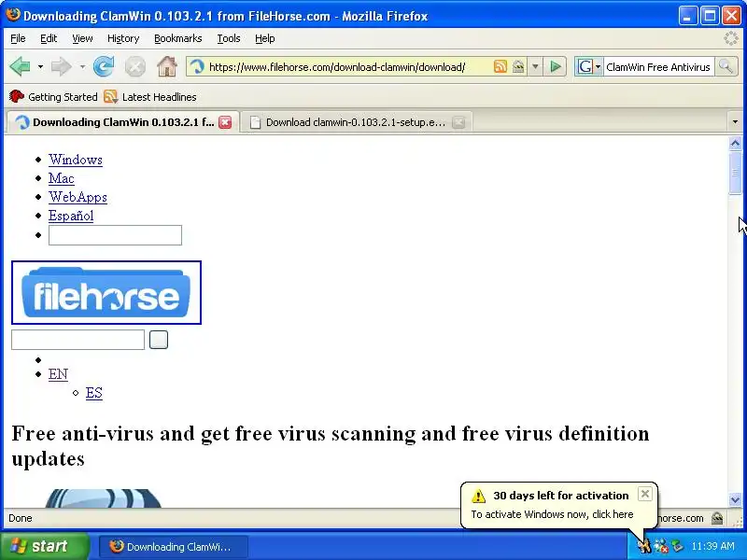
Task: Click the Windows activation keys tray icon
Action: (644, 546)
